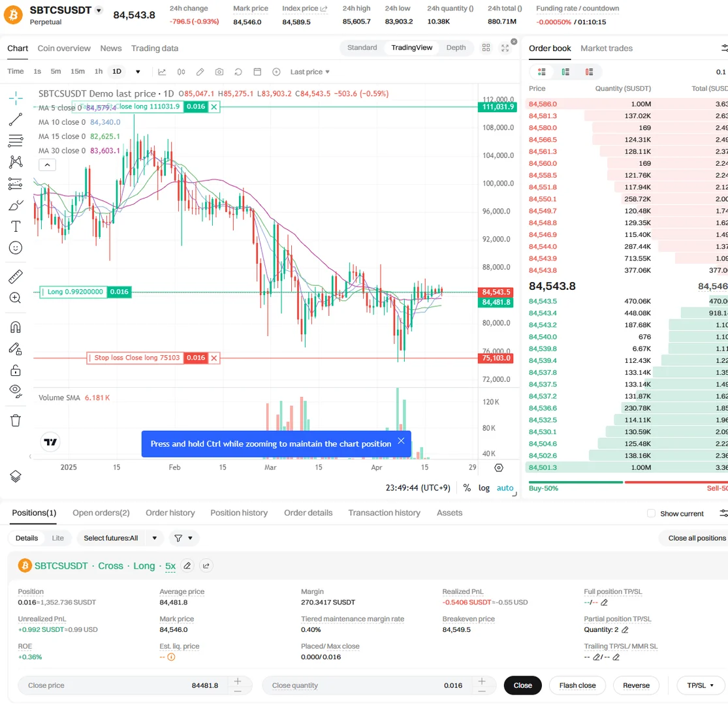Show both sides order book view
The height and width of the screenshot is (705, 728).
542,72
